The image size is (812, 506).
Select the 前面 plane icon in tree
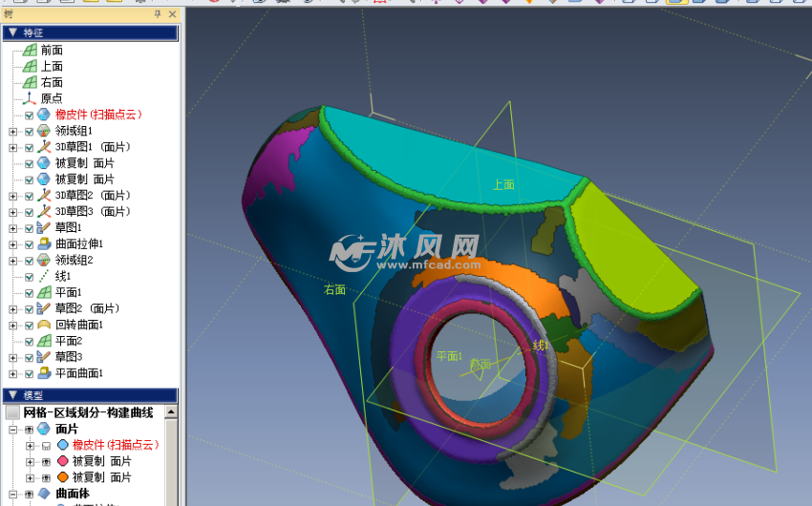pos(30,50)
